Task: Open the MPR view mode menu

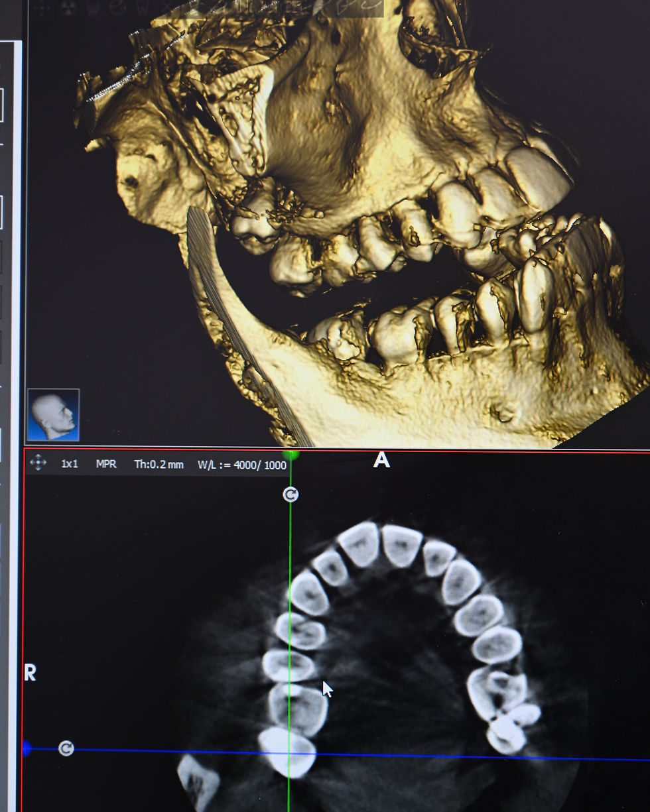Action: (106, 464)
